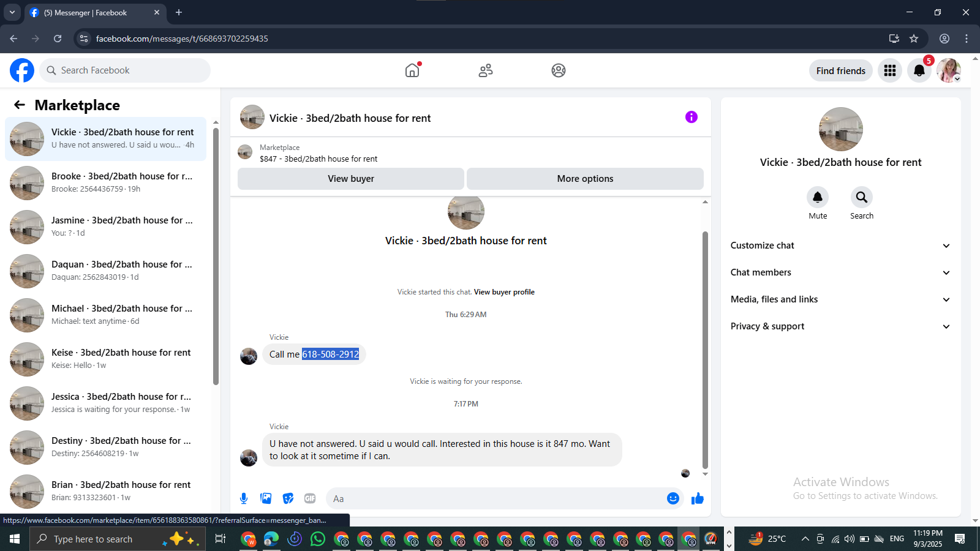Open the account profile picture menu
980x551 pixels.
[x=949, y=70]
